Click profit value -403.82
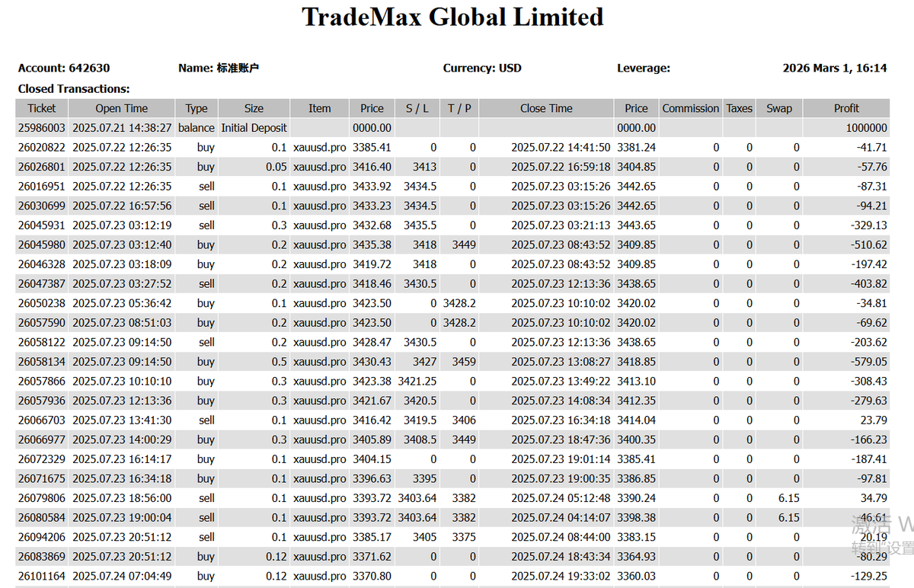Screen dimensions: 914x588 coord(869,283)
